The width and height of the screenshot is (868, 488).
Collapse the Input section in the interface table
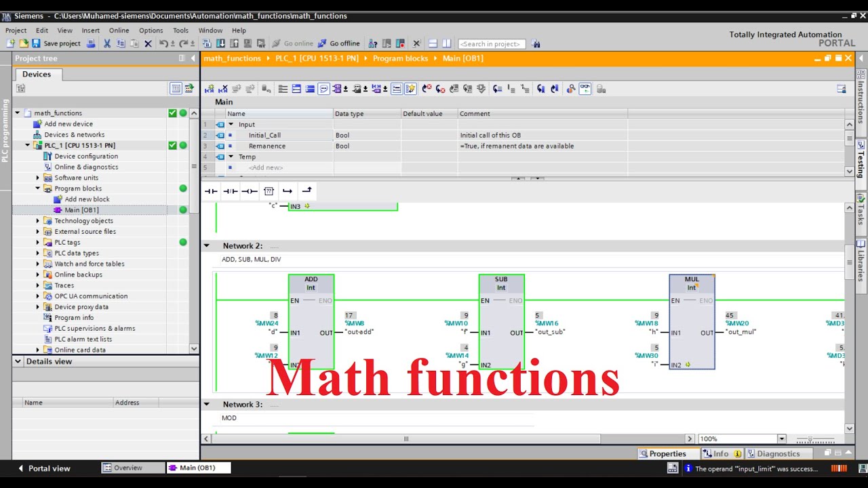pyautogui.click(x=231, y=125)
